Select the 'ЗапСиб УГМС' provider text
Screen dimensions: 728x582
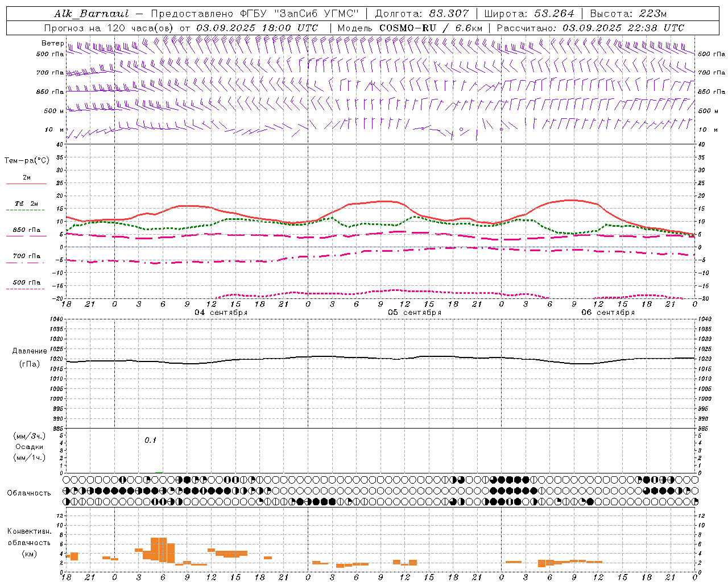[317, 14]
